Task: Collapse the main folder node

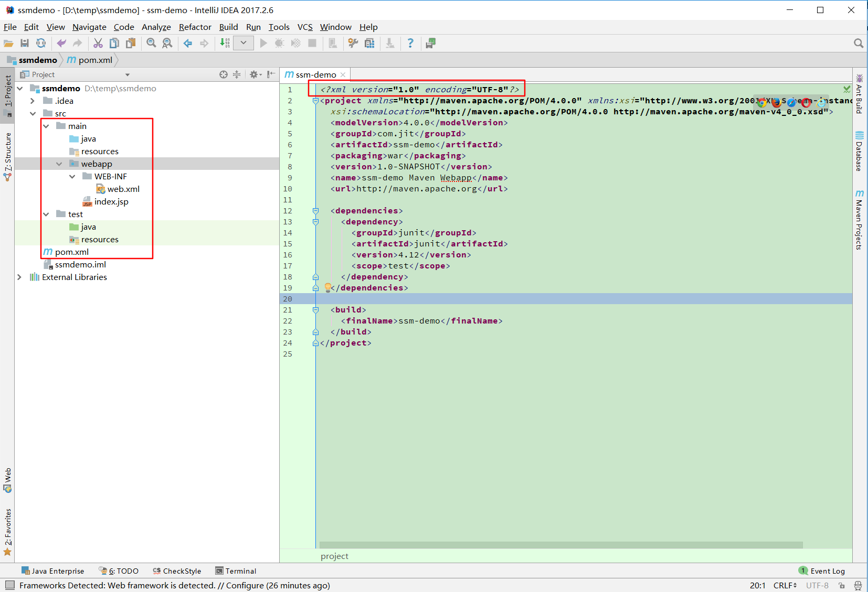Action: pyautogui.click(x=46, y=126)
